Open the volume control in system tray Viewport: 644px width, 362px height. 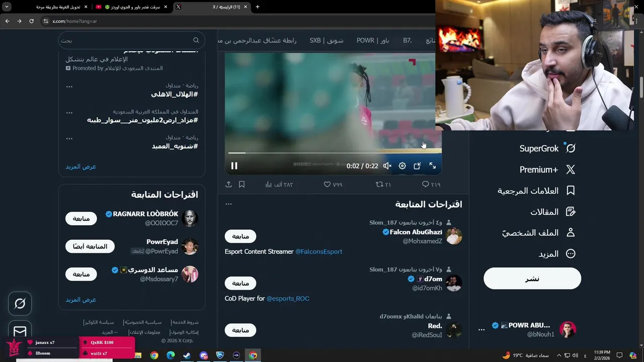coord(575,355)
